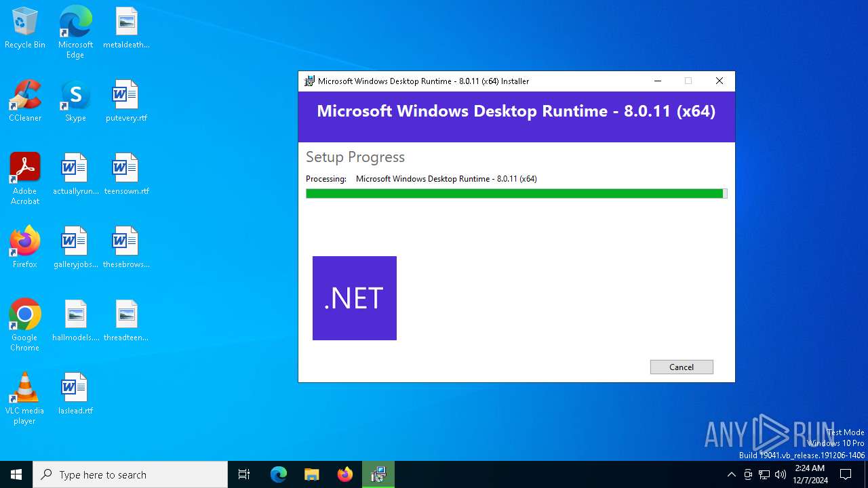Cancel the .NET runtime setup

click(x=682, y=367)
